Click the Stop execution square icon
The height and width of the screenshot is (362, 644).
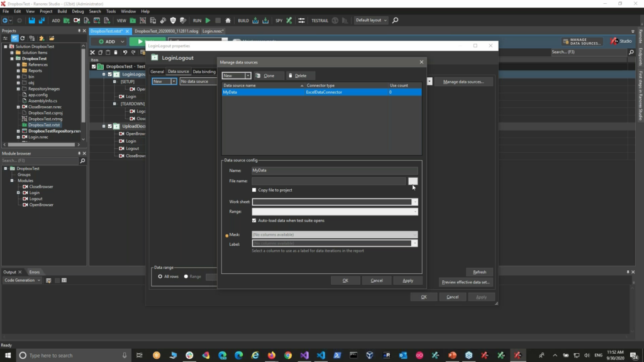pyautogui.click(x=218, y=20)
